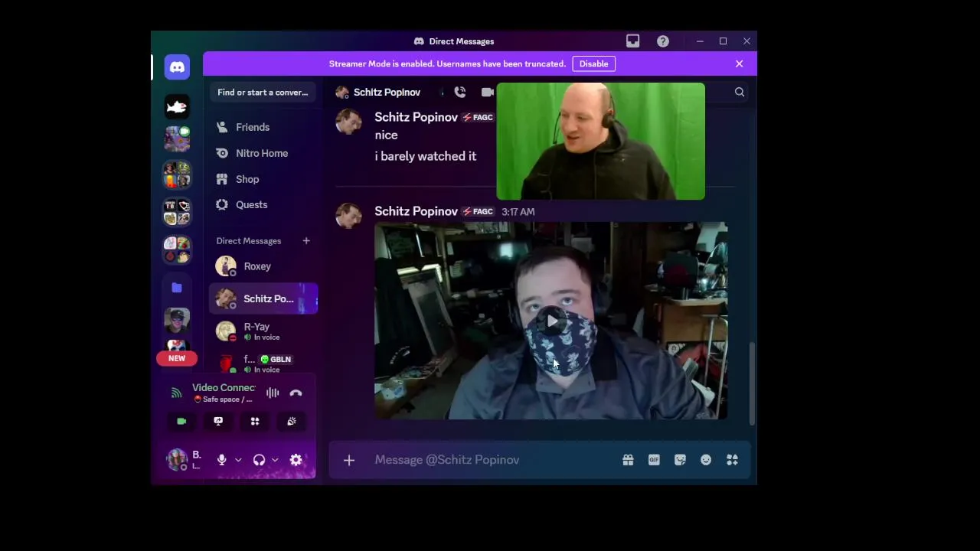
Task: Open the sticker picker
Action: coord(680,460)
